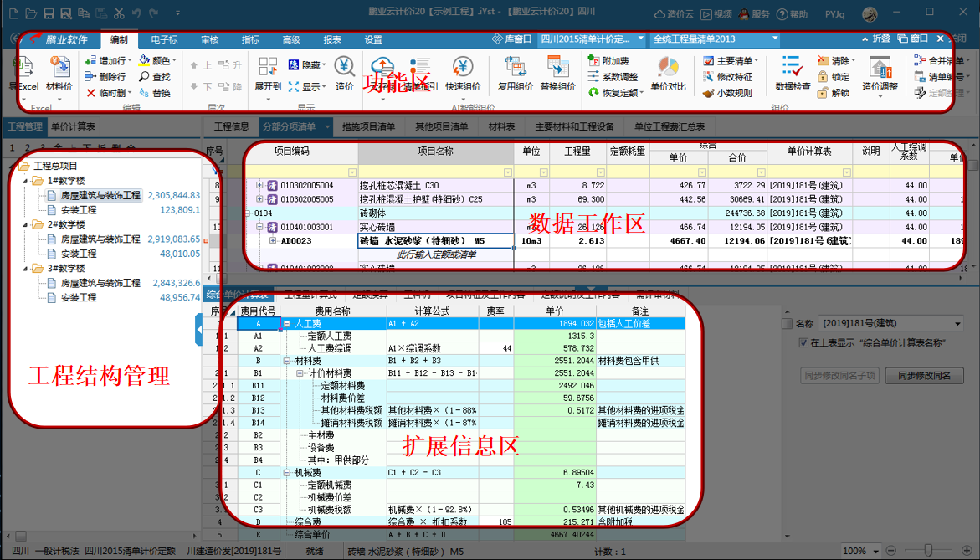This screenshot has height=560, width=980.
Task: Select 房屋建筑与装饰工程 under 1#教学楼
Action: point(100,195)
